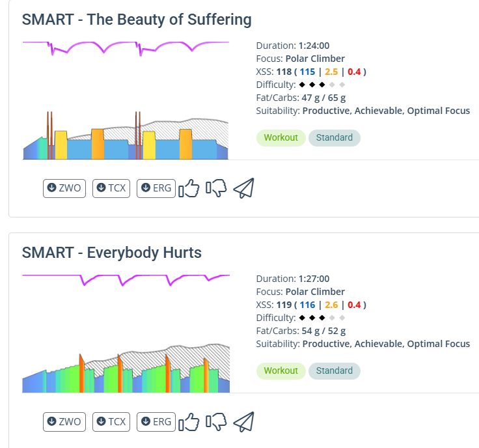
Task: Download ERG file for Everybody Hurts
Action: click(156, 421)
